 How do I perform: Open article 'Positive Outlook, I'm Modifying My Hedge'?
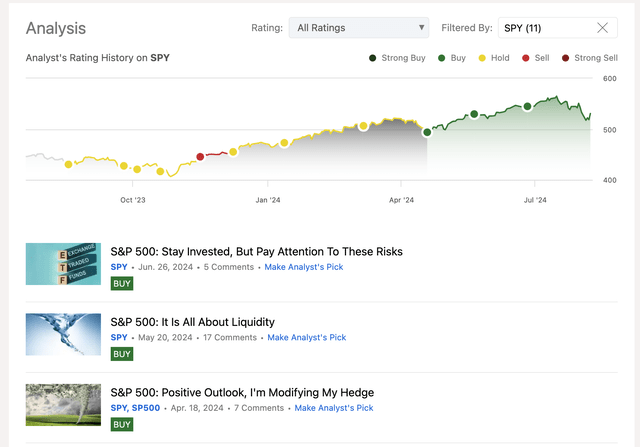(242, 392)
